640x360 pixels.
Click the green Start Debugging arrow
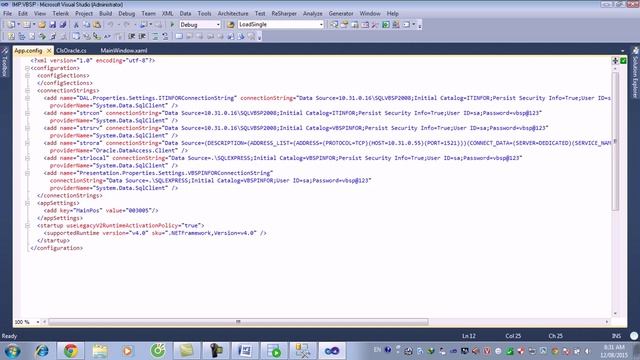pyautogui.click(x=172, y=24)
